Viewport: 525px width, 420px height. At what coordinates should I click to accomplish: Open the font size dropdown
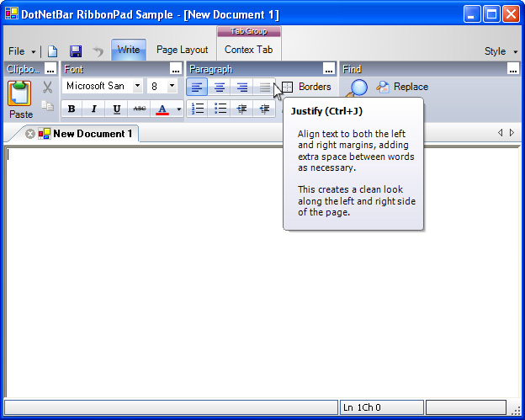[x=172, y=86]
